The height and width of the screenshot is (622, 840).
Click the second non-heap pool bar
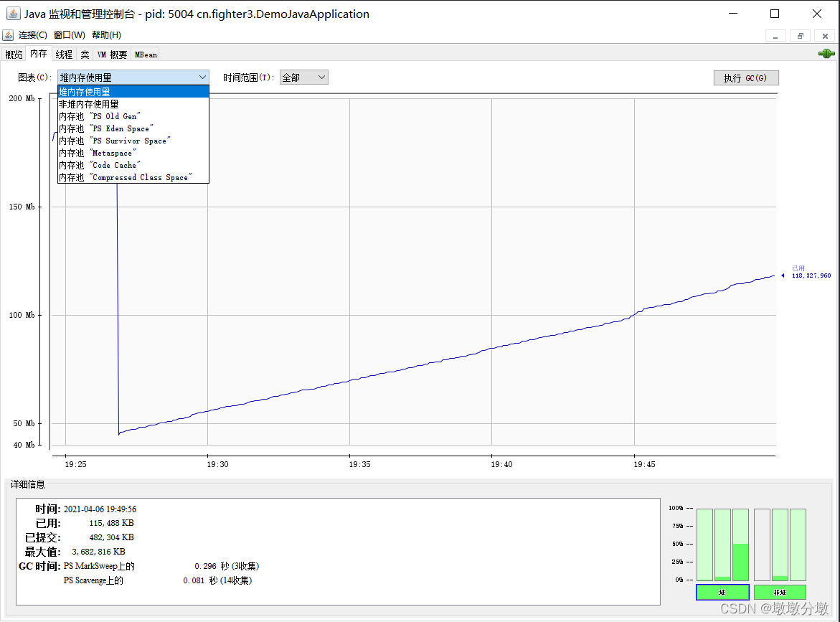(x=780, y=545)
